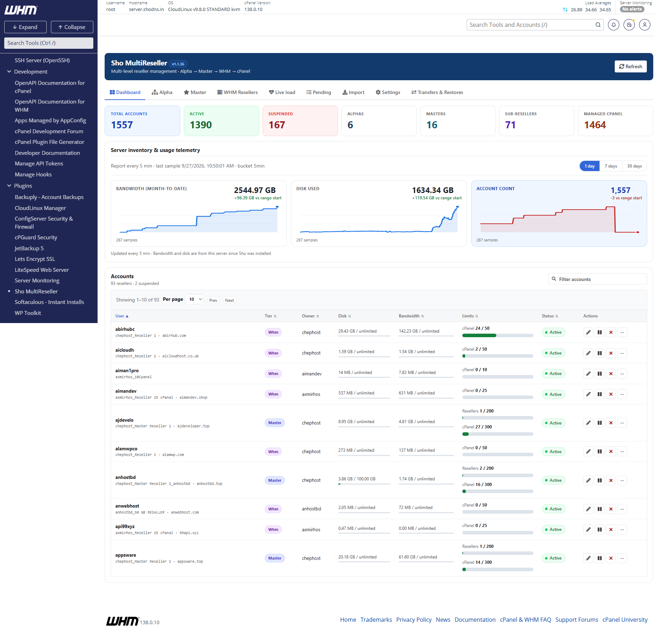Suspend the ajdevelo account

[x=600, y=423]
